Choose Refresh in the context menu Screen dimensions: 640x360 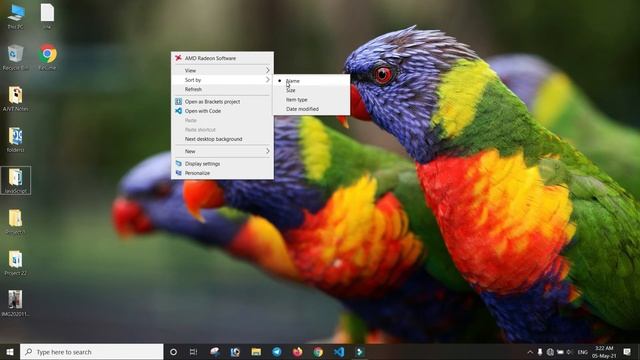pyautogui.click(x=222, y=89)
